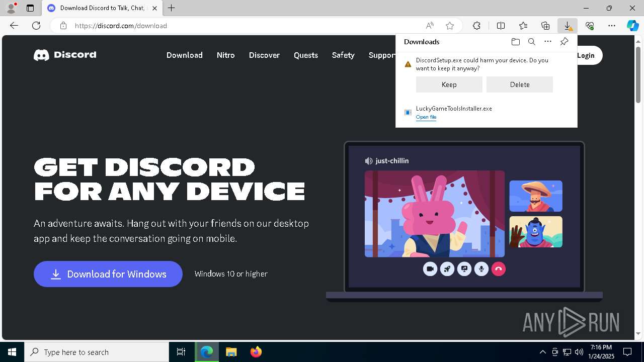Open a new tab with plus button

coord(172,8)
